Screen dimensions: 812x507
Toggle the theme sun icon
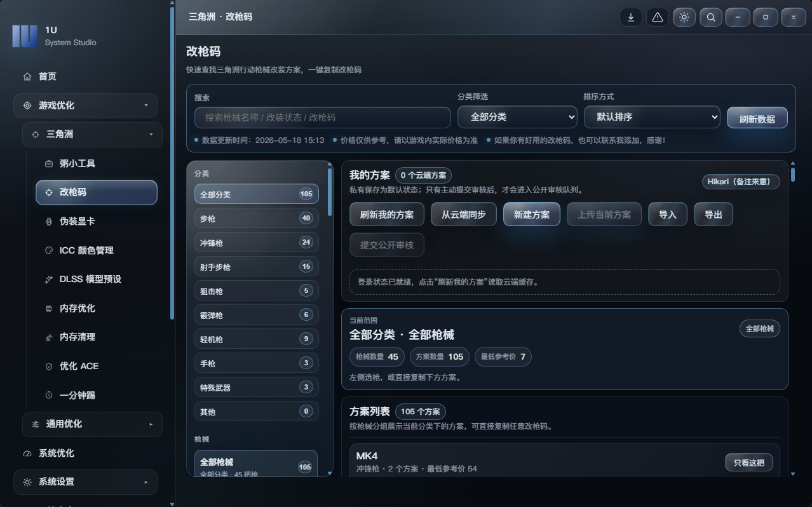click(x=684, y=17)
